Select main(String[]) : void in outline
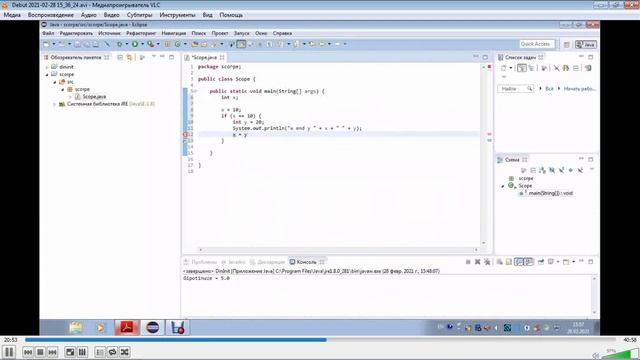Viewport: 640px width, 360px height. (551, 193)
